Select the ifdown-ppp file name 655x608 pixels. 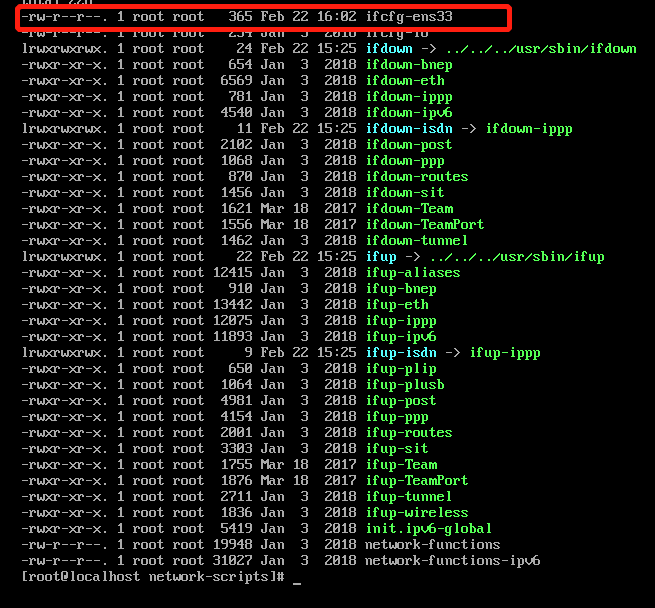(405, 161)
